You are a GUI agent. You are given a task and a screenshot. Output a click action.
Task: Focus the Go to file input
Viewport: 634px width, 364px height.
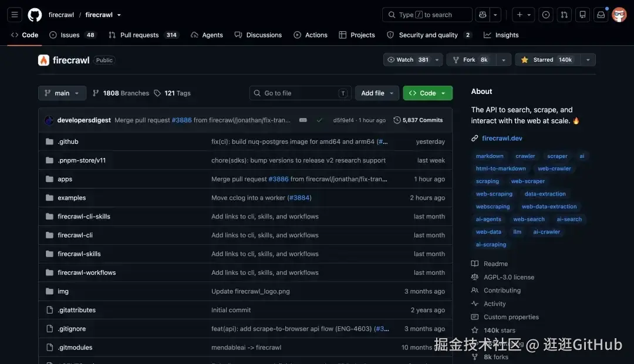(x=301, y=93)
